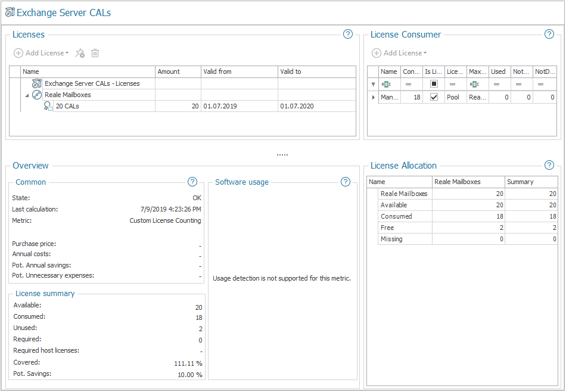Click the Rea... cell in License Consumer row
This screenshot has width=566, height=392.
(x=478, y=97)
